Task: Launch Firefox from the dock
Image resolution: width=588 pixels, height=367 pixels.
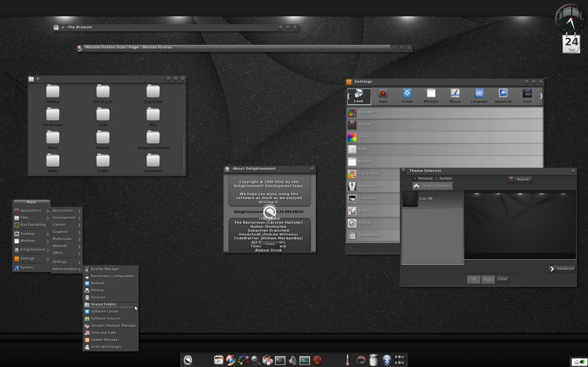Action: pyautogui.click(x=231, y=360)
